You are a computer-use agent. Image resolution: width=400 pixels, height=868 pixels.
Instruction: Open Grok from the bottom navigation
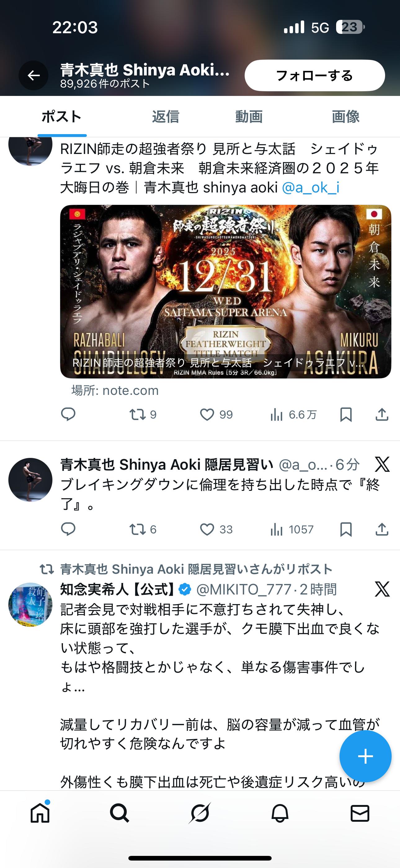click(200, 813)
